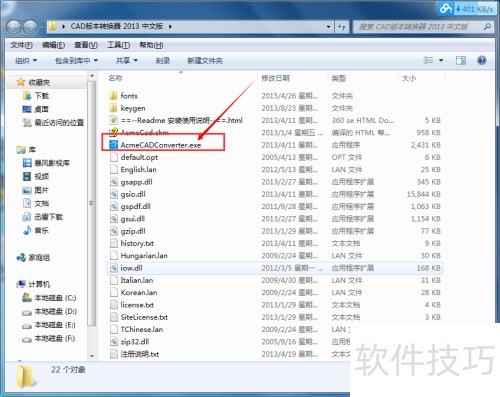The width and height of the screenshot is (500, 397).
Task: Select the license.txt file
Action: pos(137,305)
